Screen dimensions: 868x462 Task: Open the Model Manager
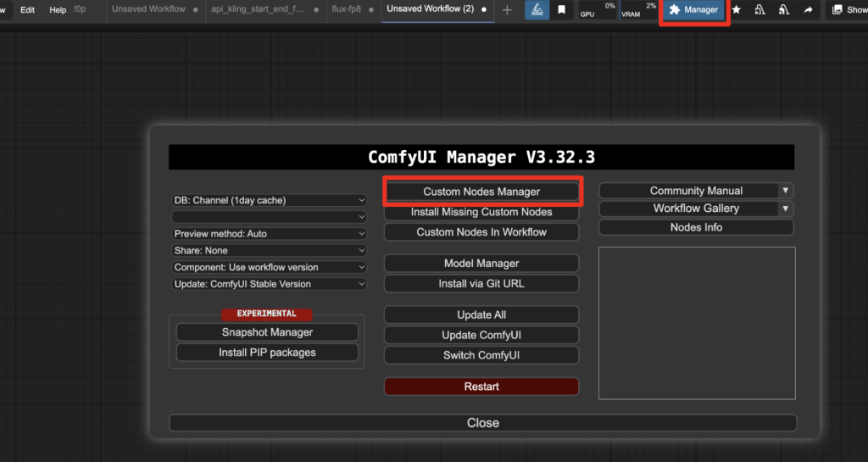(x=481, y=264)
